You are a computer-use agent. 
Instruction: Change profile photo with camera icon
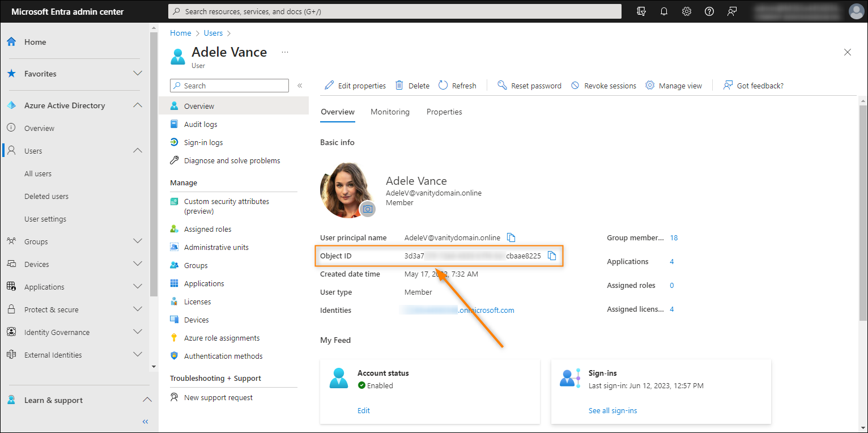(x=368, y=209)
